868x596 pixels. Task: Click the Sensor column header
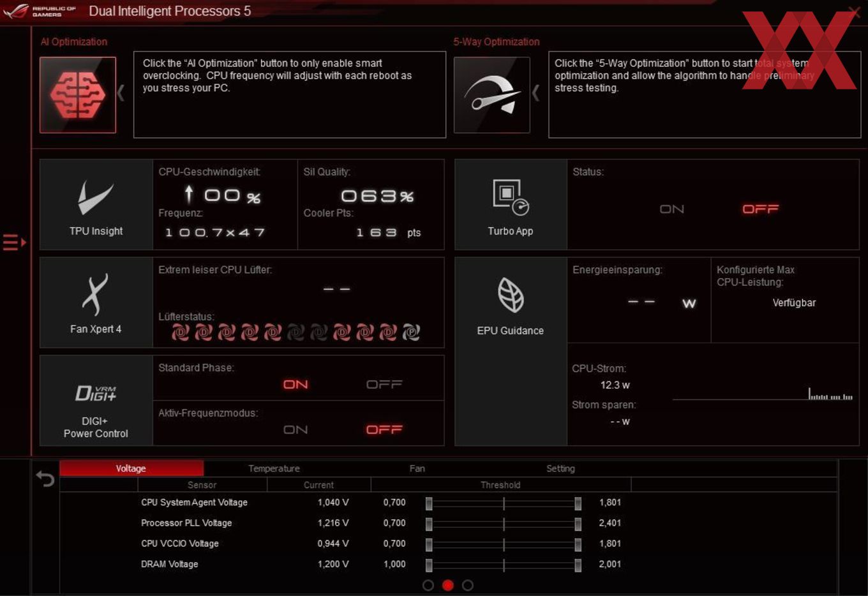click(202, 485)
